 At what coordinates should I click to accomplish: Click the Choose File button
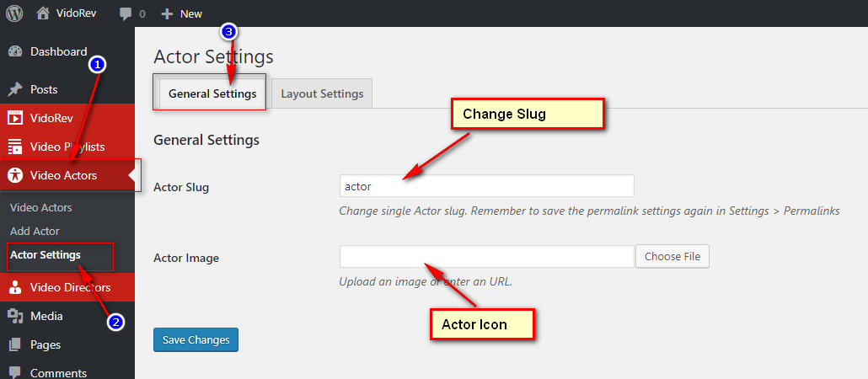pyautogui.click(x=672, y=256)
